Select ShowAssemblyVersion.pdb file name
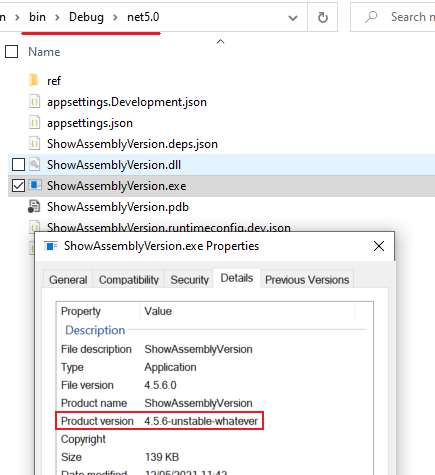 (x=118, y=207)
